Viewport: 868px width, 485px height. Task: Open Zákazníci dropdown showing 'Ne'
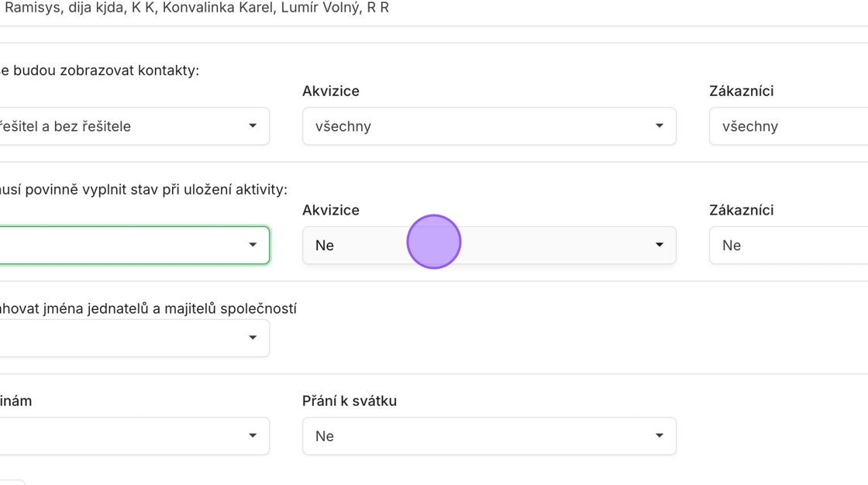point(789,246)
